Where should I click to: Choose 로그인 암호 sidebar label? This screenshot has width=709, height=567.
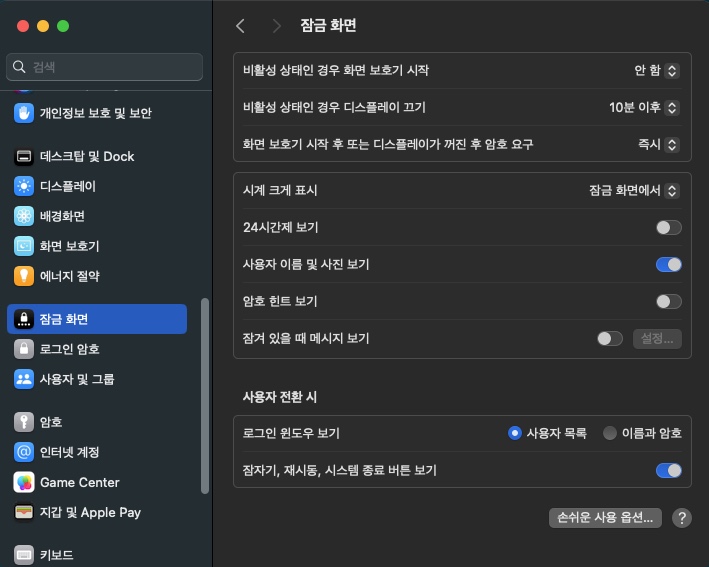point(70,349)
